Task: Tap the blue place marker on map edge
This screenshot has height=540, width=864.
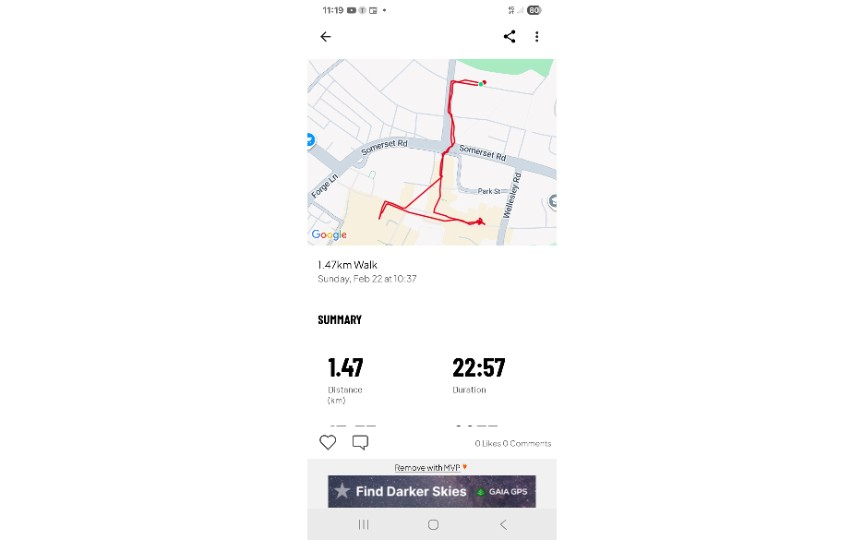Action: click(310, 141)
